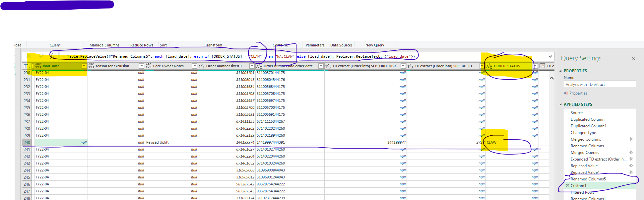Open the table menu icon in grid corner
This screenshot has width=644, height=200.
click(x=27, y=66)
